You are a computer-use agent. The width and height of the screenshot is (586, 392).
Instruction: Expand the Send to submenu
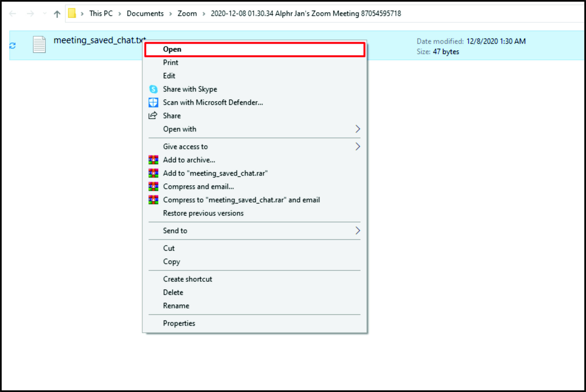358,230
